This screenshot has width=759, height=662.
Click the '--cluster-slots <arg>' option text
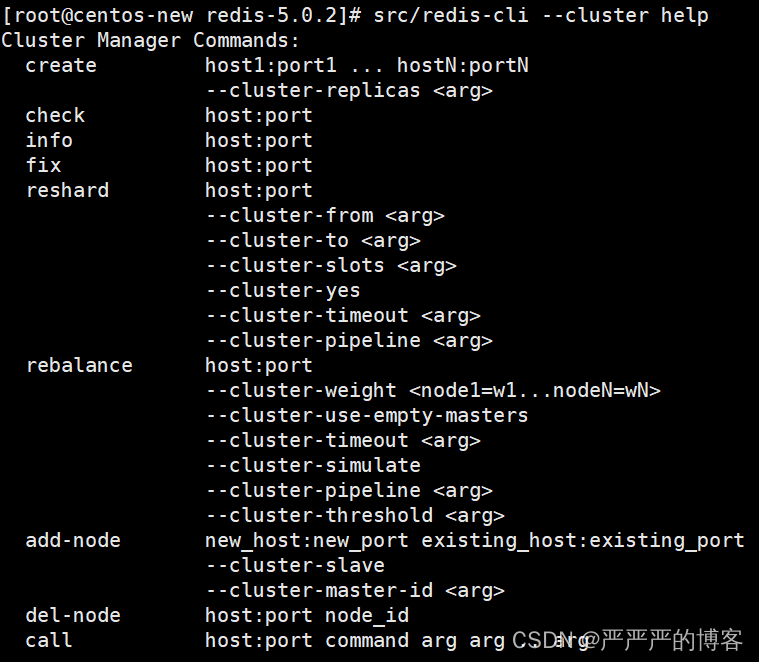pyautogui.click(x=331, y=265)
